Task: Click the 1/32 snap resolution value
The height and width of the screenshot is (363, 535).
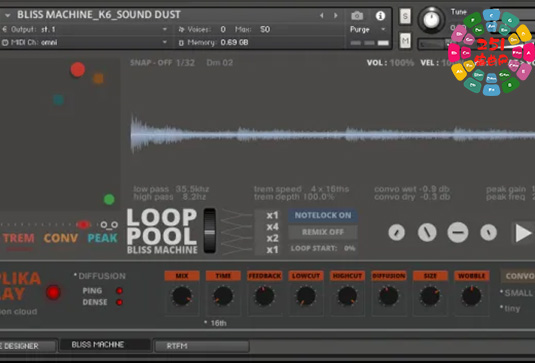Action: click(185, 63)
